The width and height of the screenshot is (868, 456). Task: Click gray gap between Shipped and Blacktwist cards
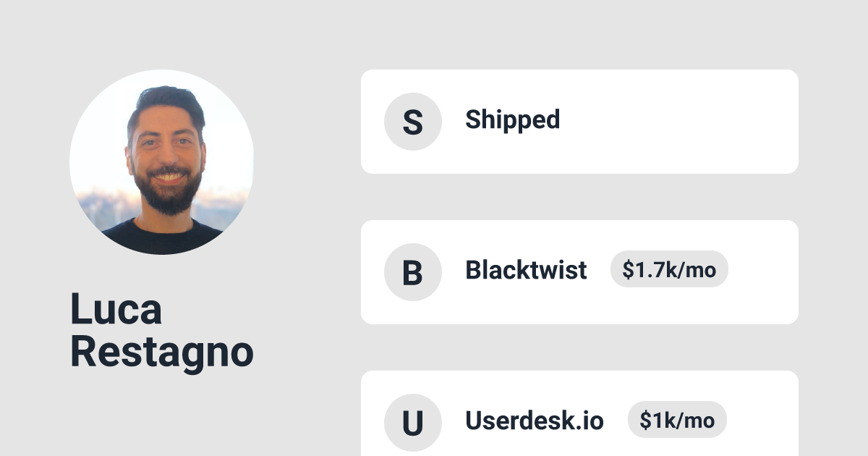click(x=579, y=197)
